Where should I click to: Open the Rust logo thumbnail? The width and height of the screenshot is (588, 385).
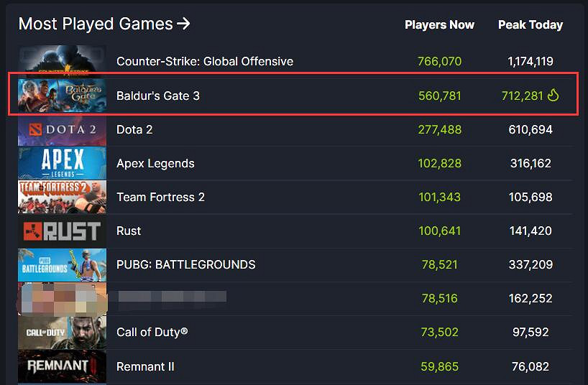point(62,231)
